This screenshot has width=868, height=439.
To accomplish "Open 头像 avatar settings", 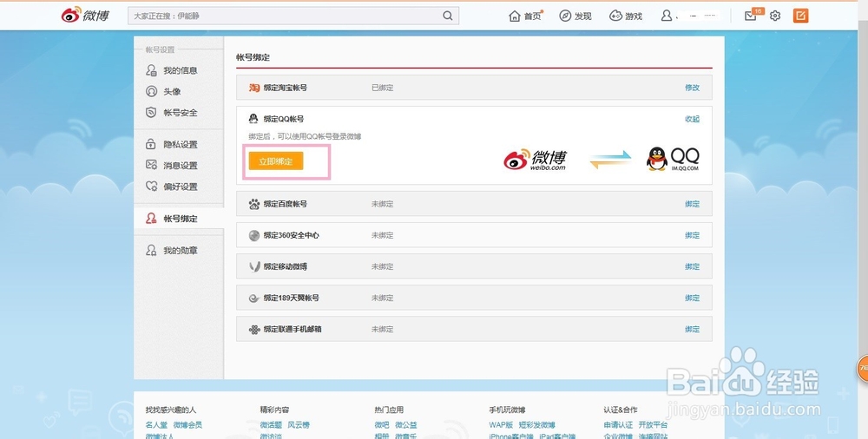I will coord(172,91).
